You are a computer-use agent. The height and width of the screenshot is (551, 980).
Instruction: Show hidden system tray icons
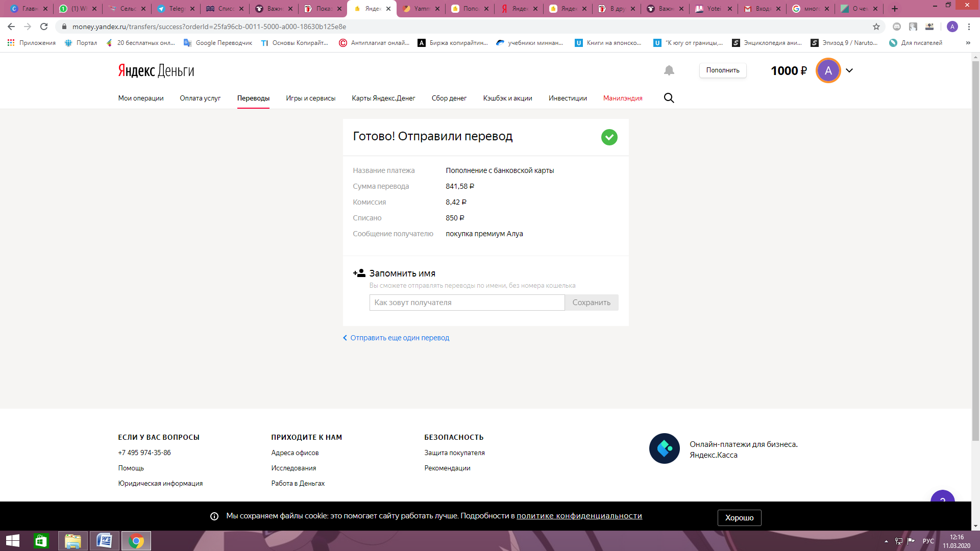(886, 541)
